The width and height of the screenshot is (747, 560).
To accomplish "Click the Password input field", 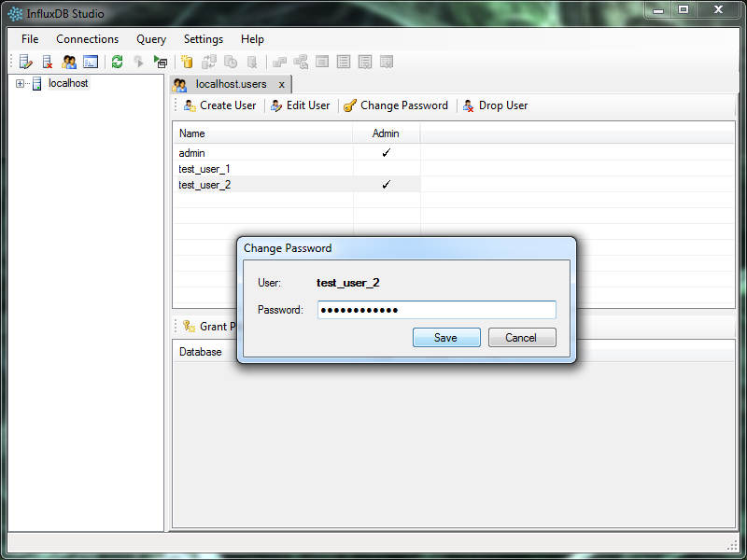I will 436,310.
